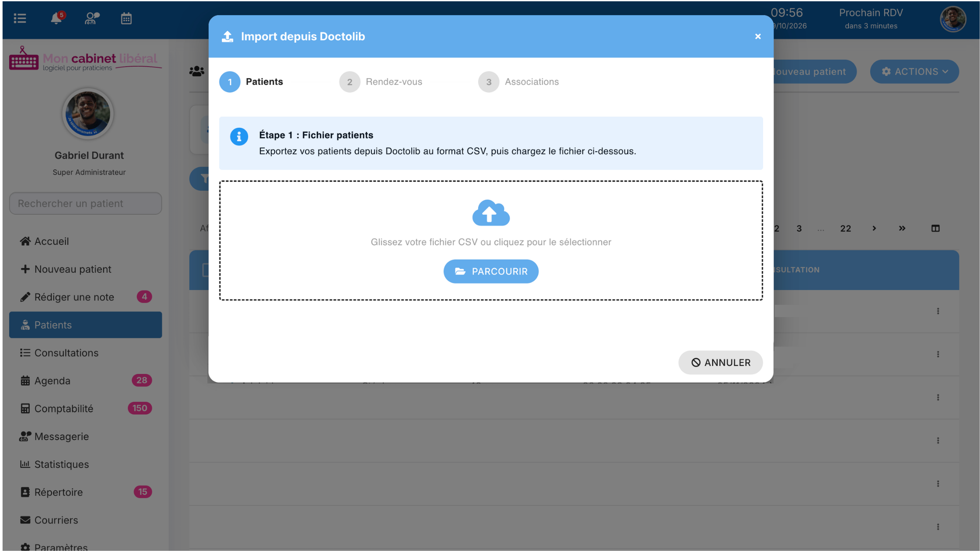
Task: Open the hamburger menu icon
Action: [x=20, y=18]
